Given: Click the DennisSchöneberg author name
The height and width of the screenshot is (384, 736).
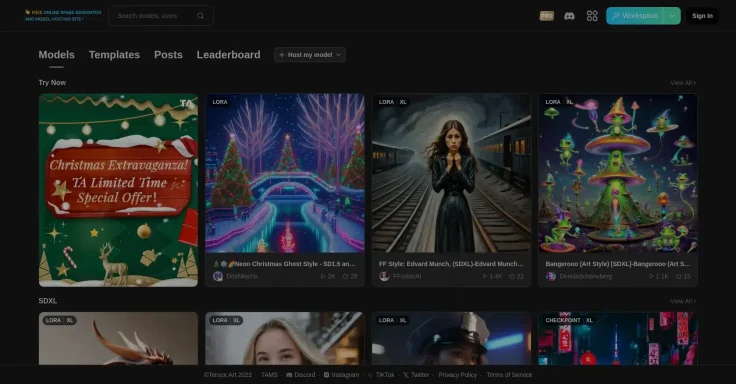Looking at the screenshot, I should [x=586, y=276].
